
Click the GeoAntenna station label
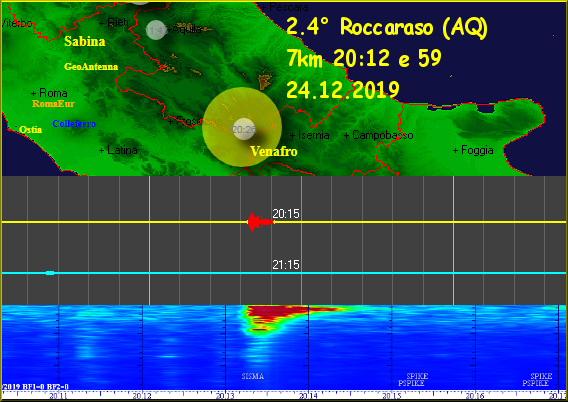coord(91,67)
